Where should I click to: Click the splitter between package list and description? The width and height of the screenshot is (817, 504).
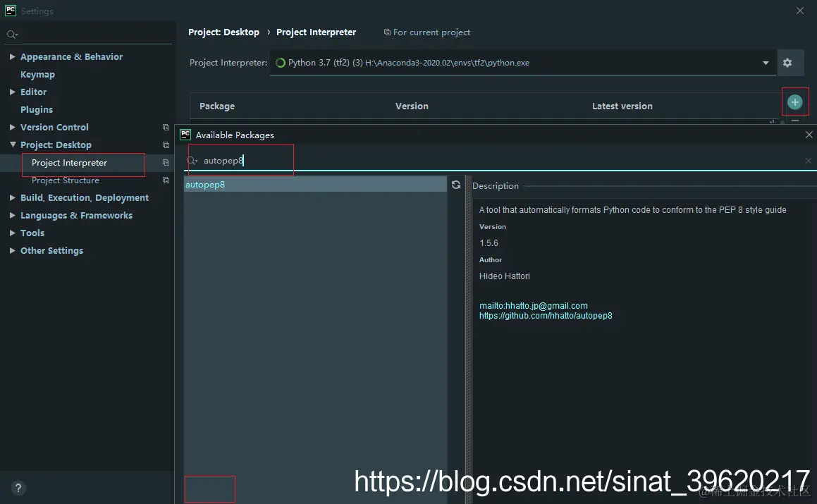tap(469, 339)
